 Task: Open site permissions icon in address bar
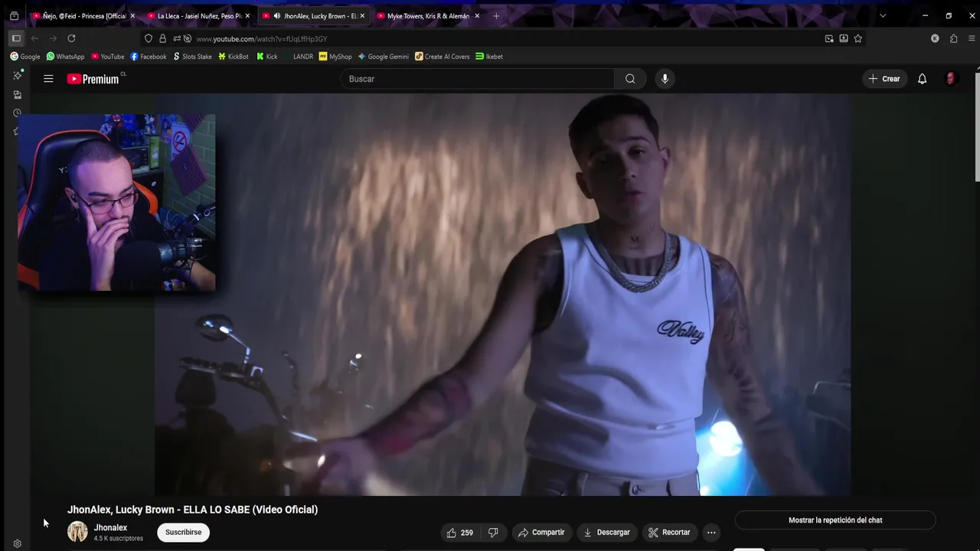pos(177,38)
